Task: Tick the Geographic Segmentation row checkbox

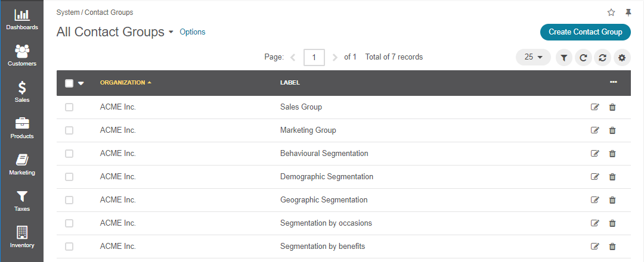Action: (69, 200)
